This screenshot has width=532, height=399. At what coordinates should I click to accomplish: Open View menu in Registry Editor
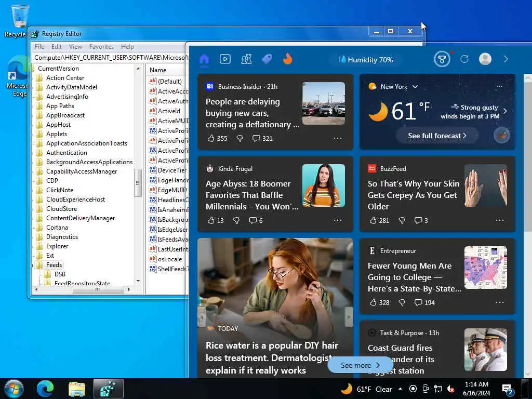pos(75,47)
